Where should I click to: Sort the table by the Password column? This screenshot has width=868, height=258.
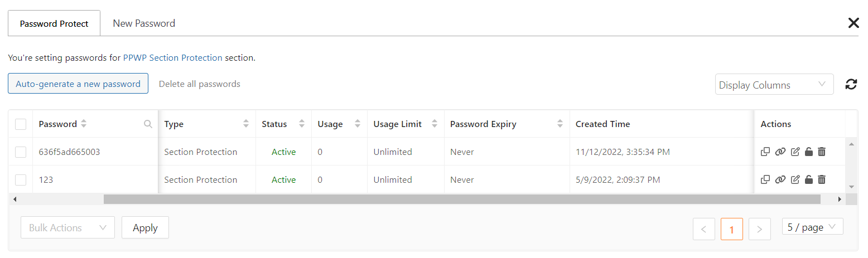(84, 124)
